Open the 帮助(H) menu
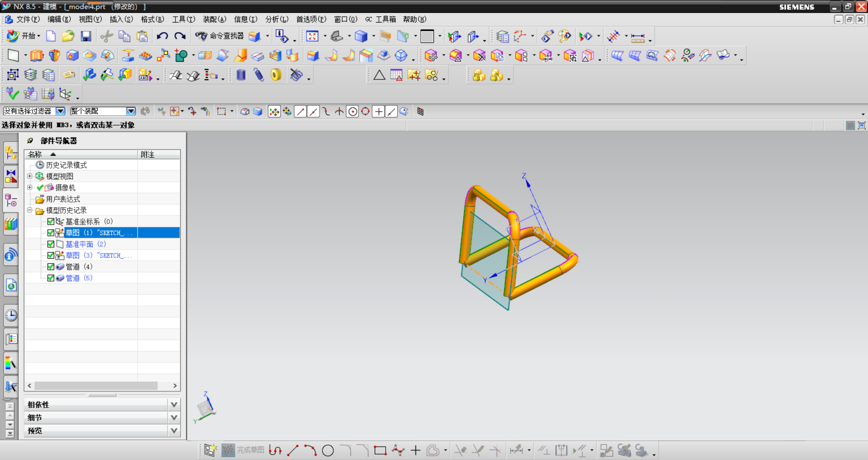The width and height of the screenshot is (868, 460). tap(415, 19)
